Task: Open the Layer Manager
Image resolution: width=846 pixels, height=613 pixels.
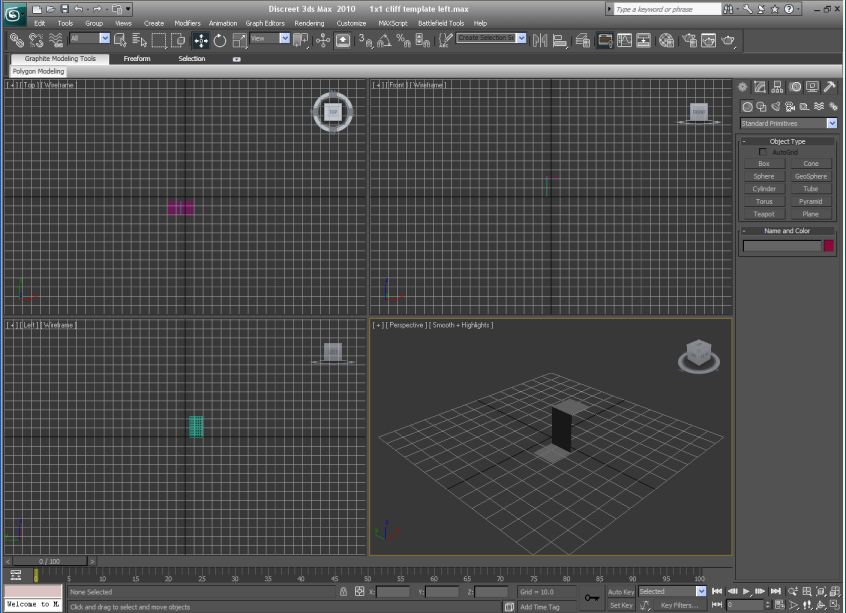Action: 583,40
